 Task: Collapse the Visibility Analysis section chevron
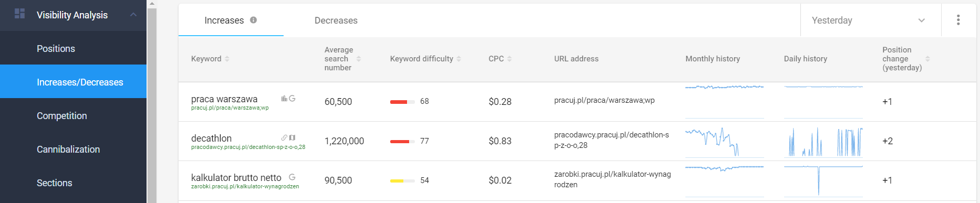coord(133,15)
